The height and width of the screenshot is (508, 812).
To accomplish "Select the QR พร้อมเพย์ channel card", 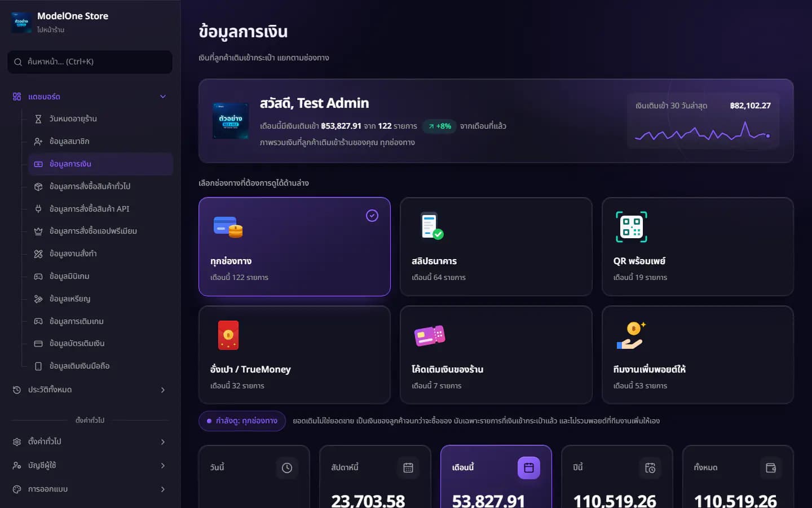I will pyautogui.click(x=698, y=247).
